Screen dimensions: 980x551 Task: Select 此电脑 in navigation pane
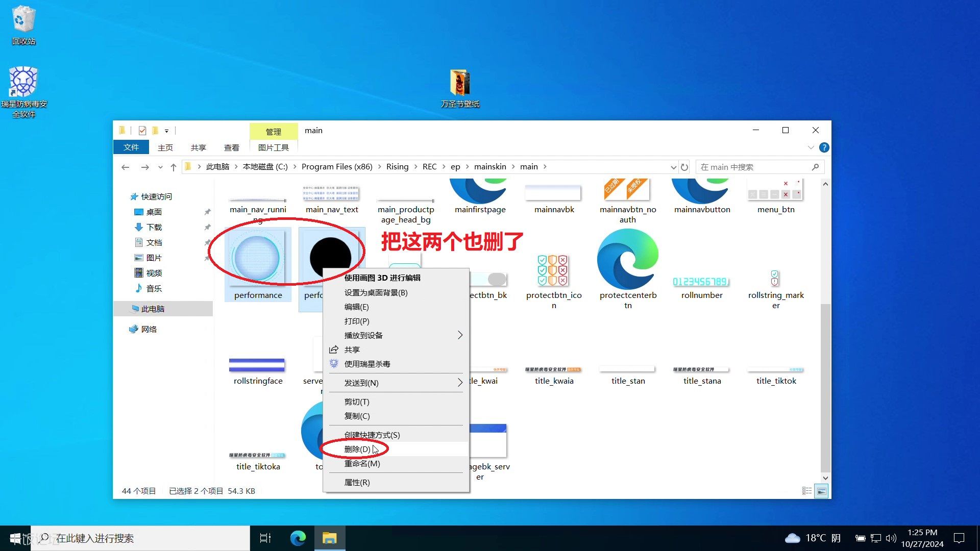163,309
